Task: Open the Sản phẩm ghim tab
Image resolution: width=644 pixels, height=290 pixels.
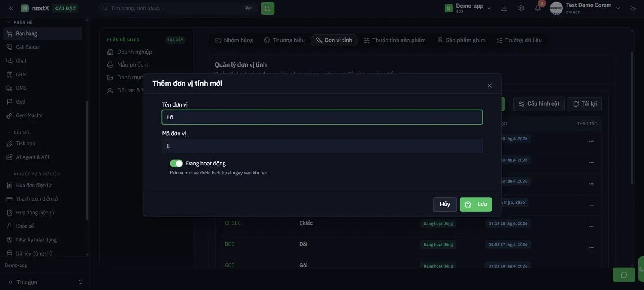Action: click(x=462, y=40)
